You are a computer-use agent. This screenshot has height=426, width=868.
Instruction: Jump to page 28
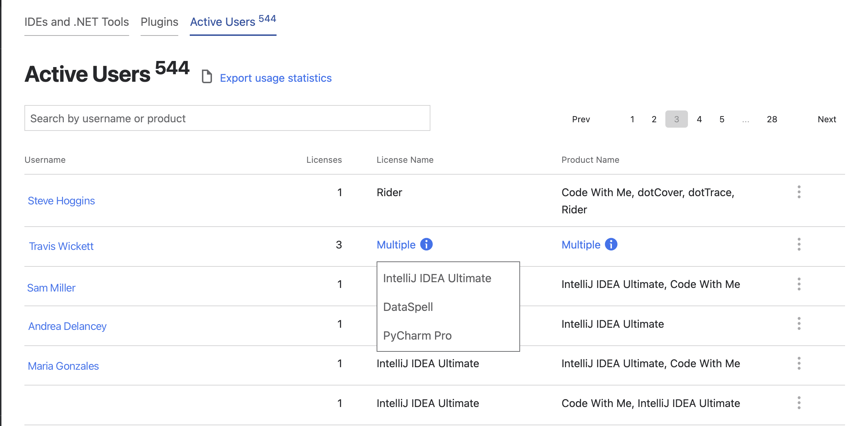tap(772, 119)
